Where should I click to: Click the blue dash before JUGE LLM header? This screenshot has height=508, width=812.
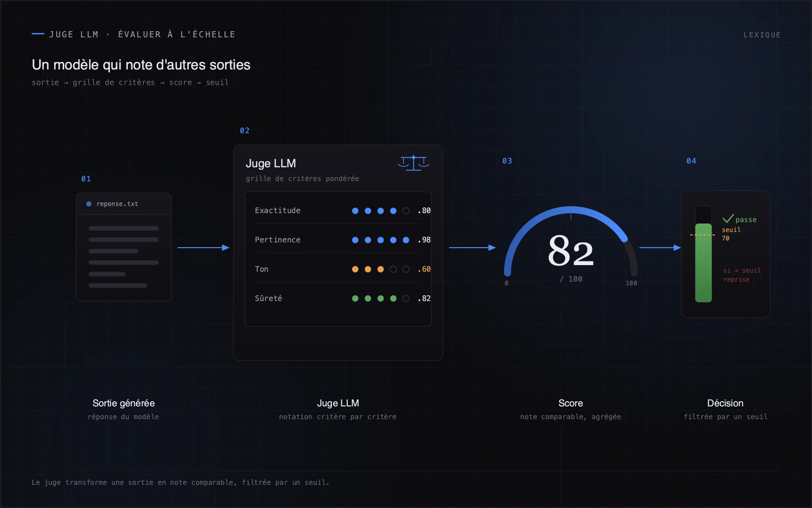coord(38,34)
